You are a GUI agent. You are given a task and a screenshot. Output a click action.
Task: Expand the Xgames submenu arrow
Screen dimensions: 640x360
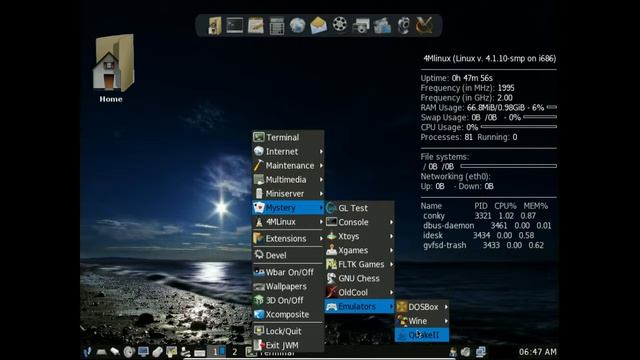point(391,250)
